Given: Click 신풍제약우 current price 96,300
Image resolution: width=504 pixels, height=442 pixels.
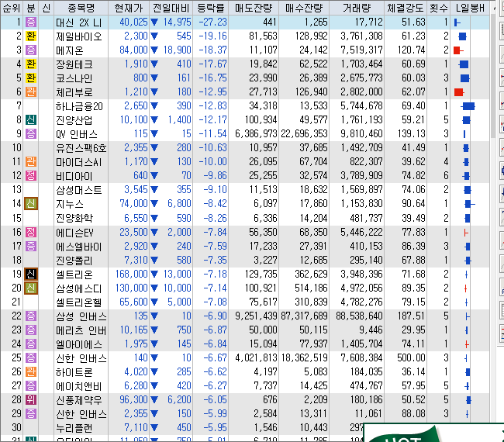Looking at the screenshot, I should click(x=133, y=400).
